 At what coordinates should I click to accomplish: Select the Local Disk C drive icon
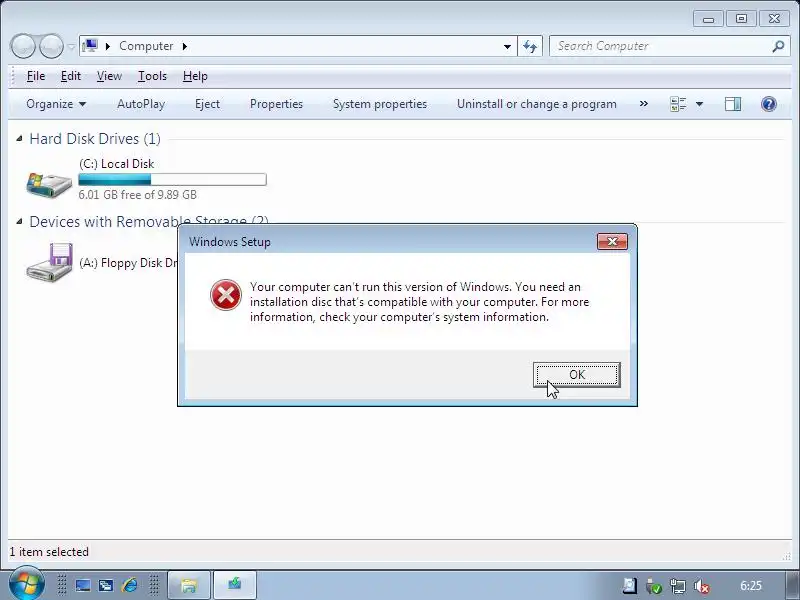click(x=49, y=184)
